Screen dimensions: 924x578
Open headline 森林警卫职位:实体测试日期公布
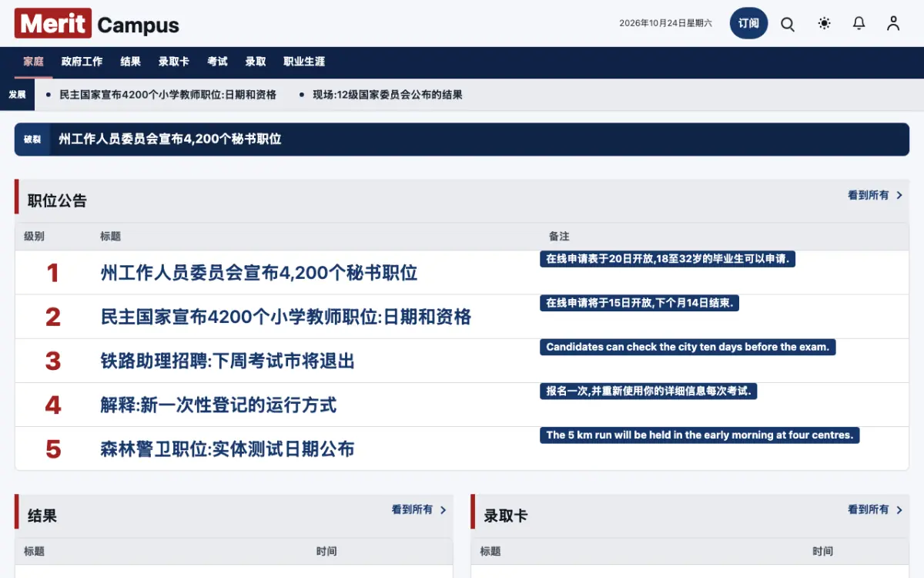227,449
